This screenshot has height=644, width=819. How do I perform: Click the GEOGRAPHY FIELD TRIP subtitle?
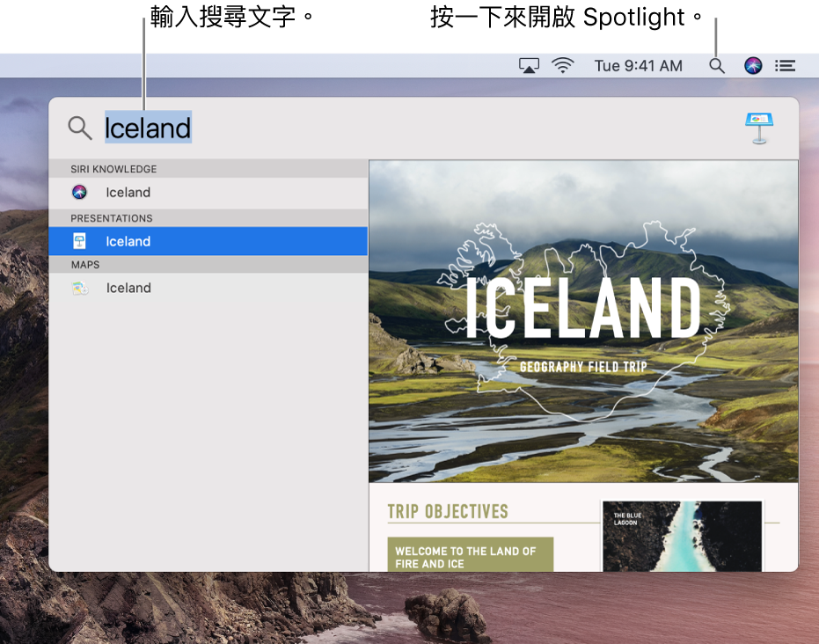(583, 367)
